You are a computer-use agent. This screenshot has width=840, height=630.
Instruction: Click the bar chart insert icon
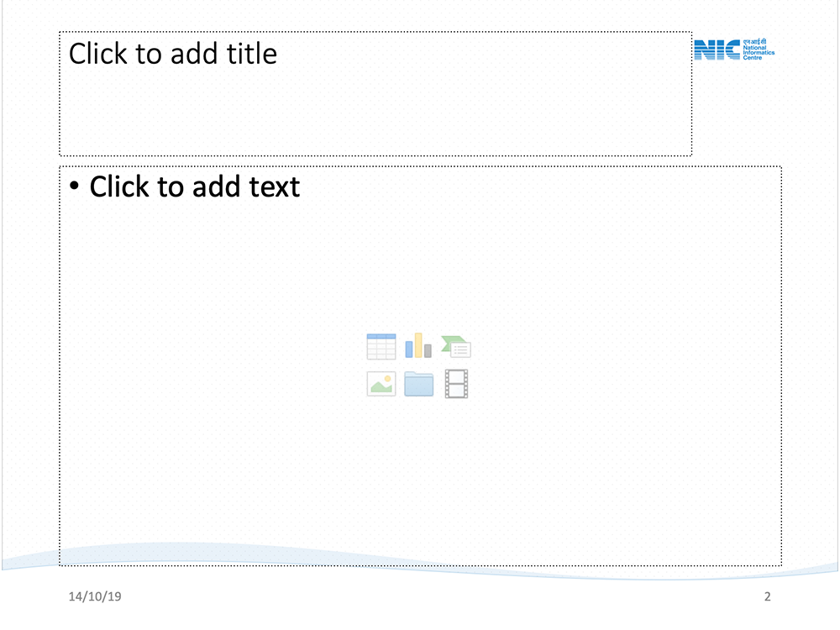pos(418,345)
